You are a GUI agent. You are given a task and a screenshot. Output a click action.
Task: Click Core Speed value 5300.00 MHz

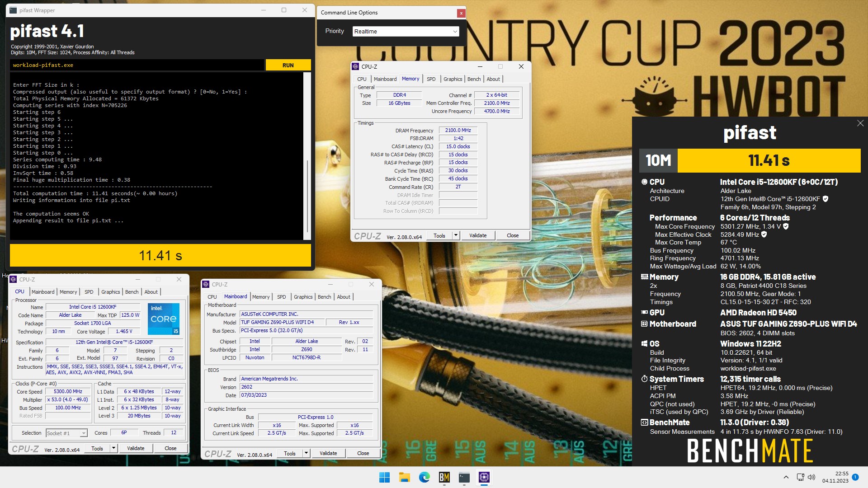click(x=68, y=391)
